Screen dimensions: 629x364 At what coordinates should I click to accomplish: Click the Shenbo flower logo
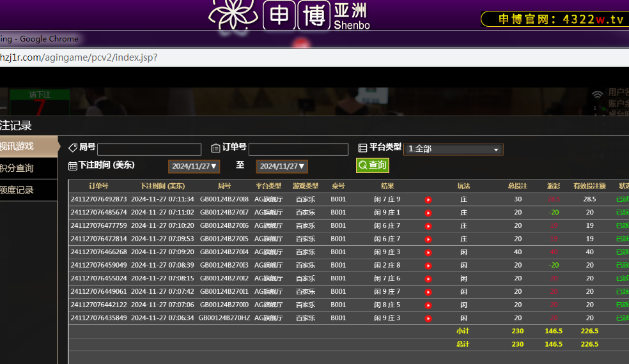tap(233, 14)
